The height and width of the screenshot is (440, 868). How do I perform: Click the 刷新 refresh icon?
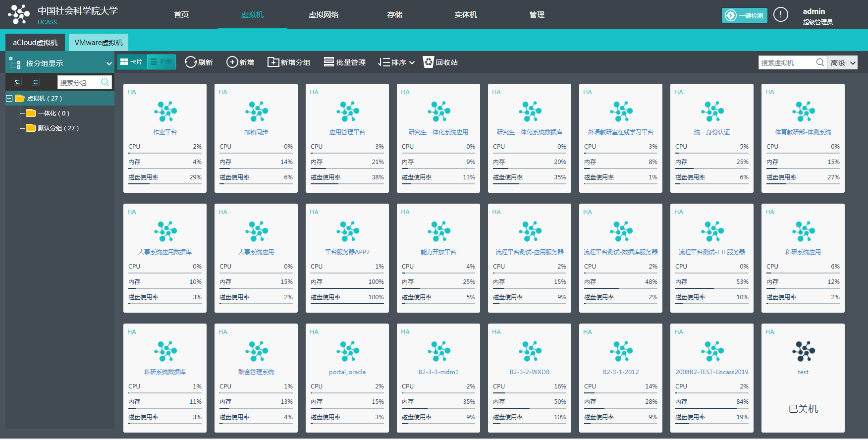coord(191,62)
